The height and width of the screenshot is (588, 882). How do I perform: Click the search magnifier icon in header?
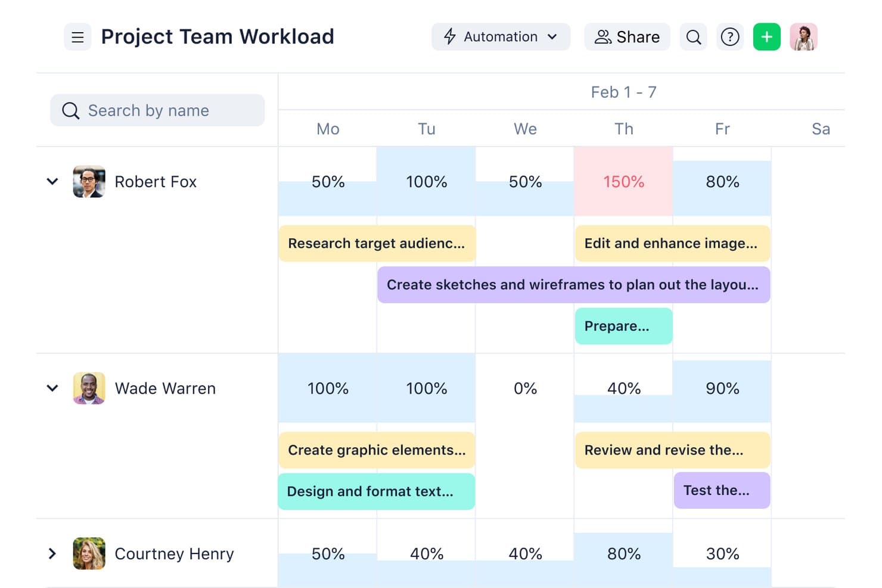pyautogui.click(x=693, y=37)
